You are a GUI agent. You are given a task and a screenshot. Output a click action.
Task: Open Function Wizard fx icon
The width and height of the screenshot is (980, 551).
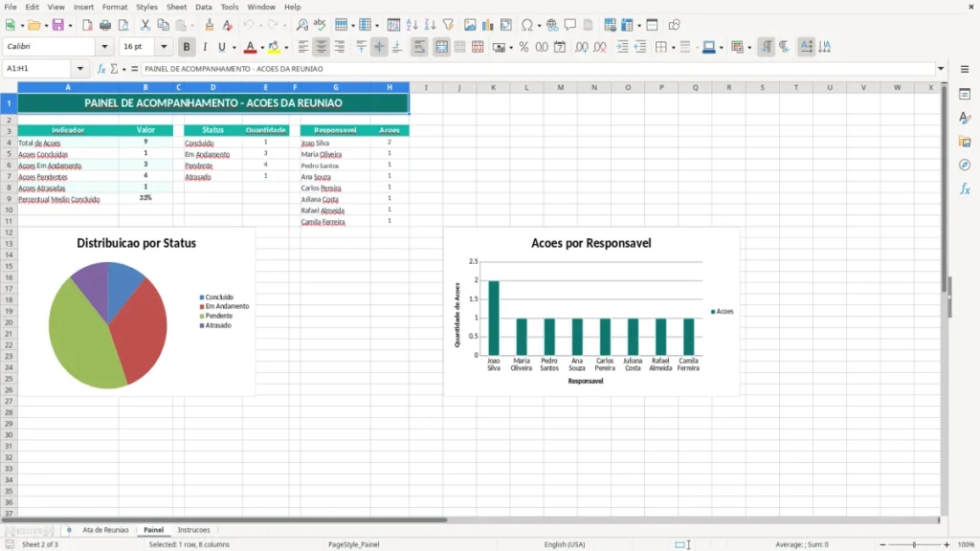point(101,69)
